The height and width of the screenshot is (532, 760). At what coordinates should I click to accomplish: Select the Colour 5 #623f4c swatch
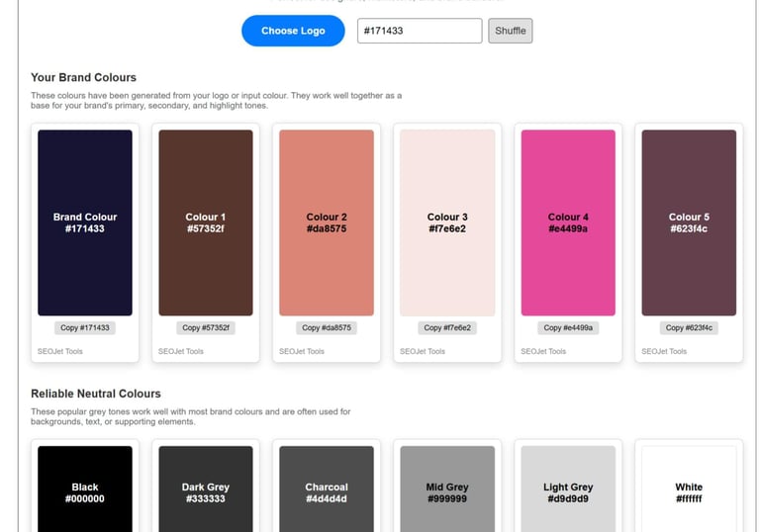tap(689, 222)
